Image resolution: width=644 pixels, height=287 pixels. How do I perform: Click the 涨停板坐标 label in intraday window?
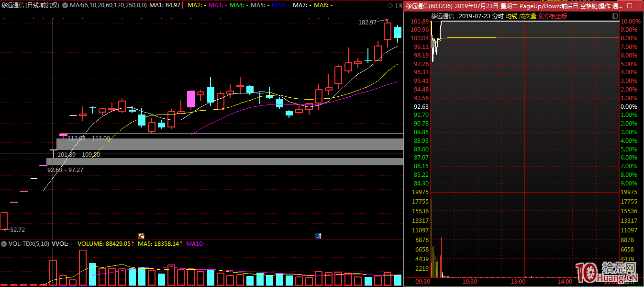(x=553, y=16)
